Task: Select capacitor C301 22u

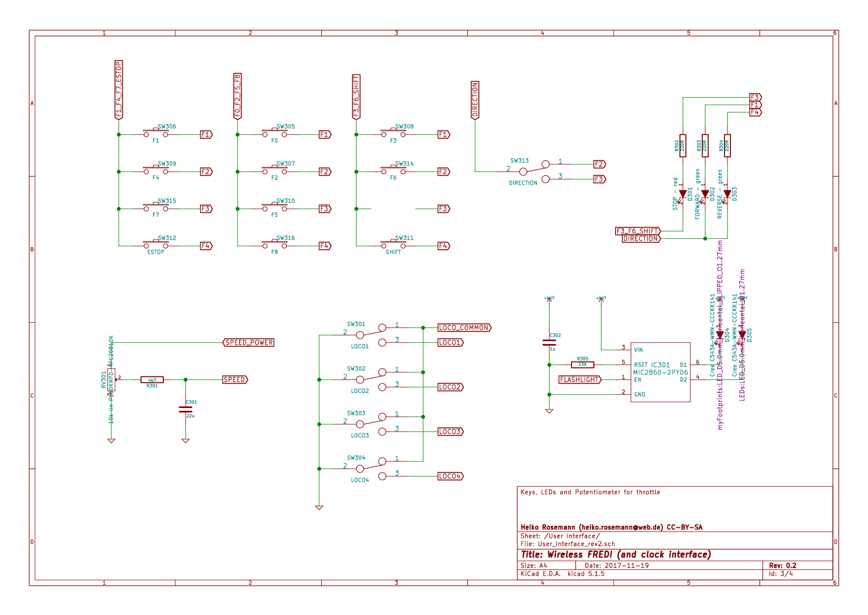Action: pyautogui.click(x=186, y=409)
